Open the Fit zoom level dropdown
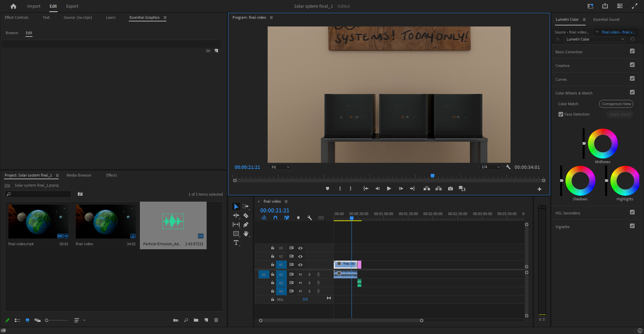 tap(280, 167)
